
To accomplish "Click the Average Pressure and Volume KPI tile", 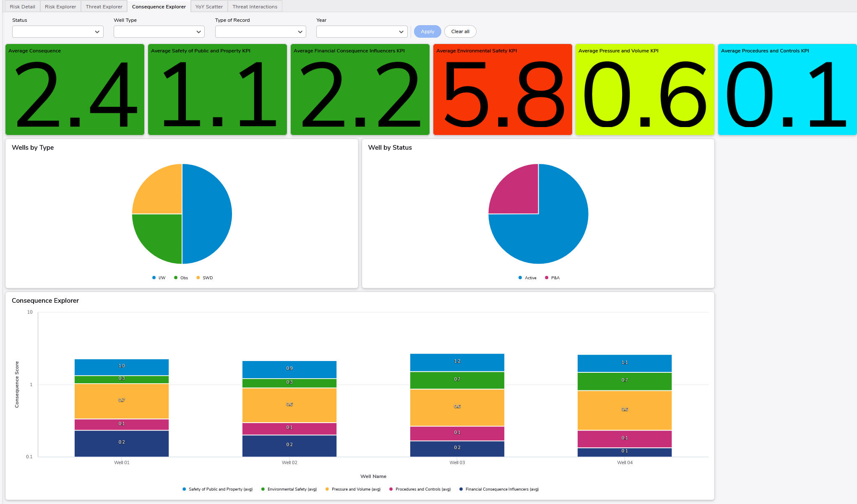I will coord(645,90).
